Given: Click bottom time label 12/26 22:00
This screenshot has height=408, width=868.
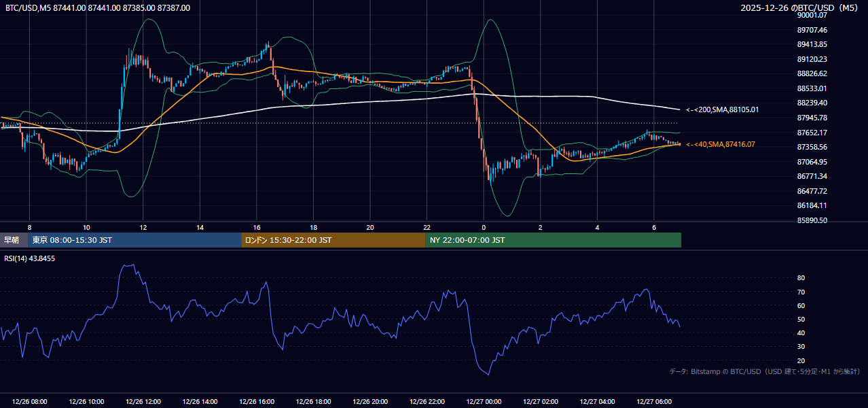Looking at the screenshot, I should (427, 402).
